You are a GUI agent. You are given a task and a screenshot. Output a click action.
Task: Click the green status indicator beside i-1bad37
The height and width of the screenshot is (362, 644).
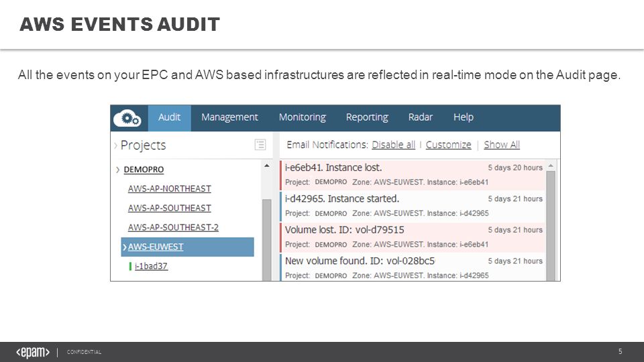tap(130, 266)
